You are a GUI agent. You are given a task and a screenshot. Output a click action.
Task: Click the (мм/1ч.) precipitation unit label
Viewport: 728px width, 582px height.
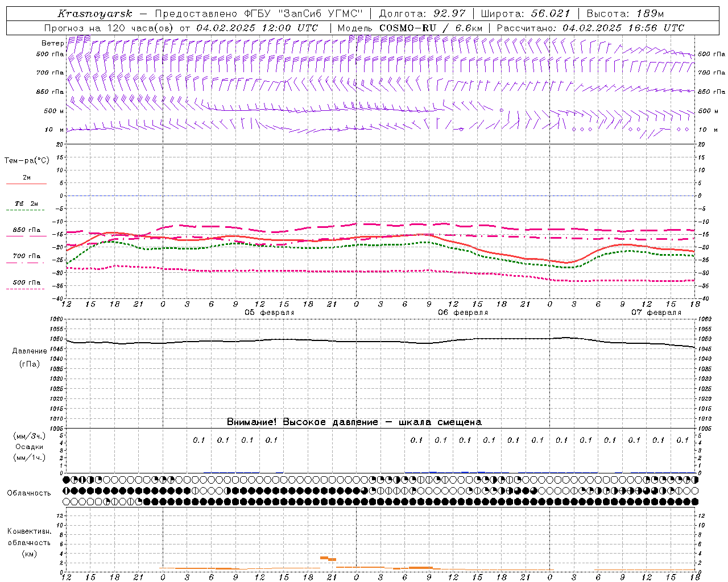pos(29,458)
